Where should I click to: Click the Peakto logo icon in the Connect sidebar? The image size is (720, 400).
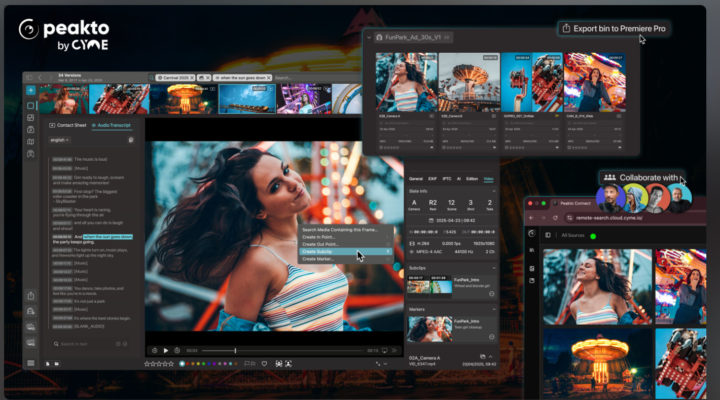[532, 234]
